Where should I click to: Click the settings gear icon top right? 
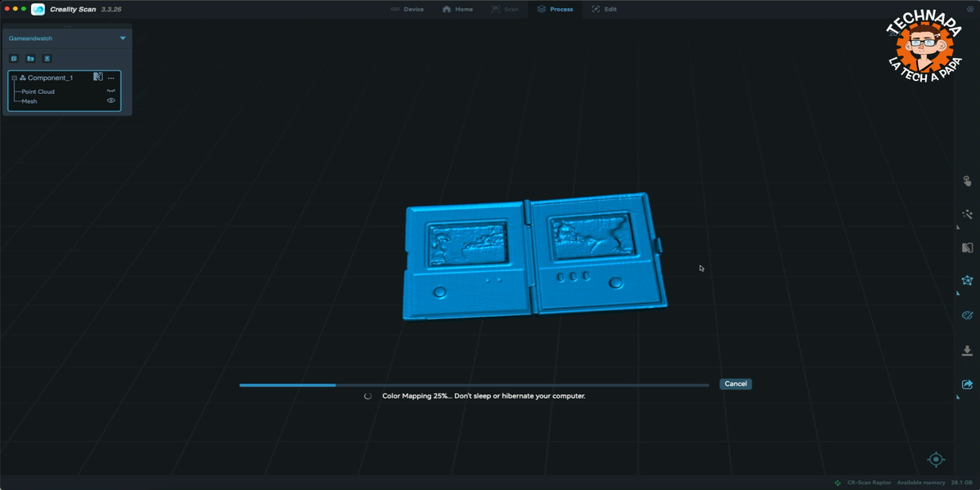(x=969, y=9)
